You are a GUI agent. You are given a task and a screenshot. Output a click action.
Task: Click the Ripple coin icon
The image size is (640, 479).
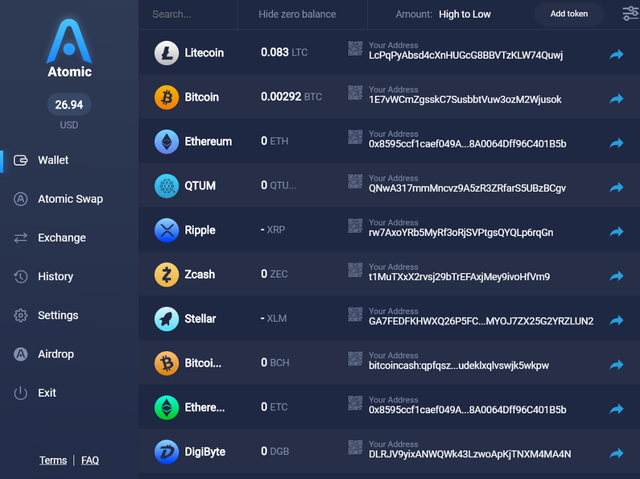point(167,230)
